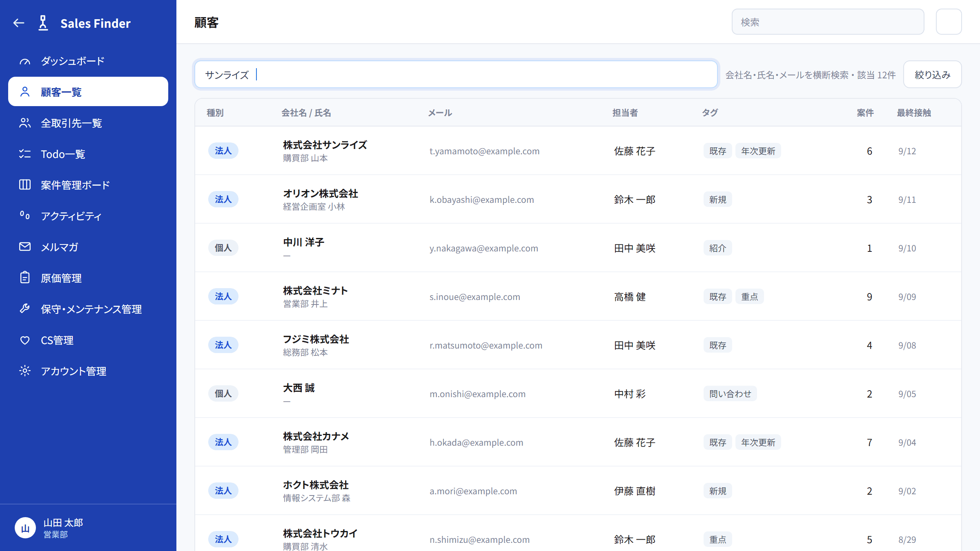
Task: Click the 案件 column header
Action: 865,113
